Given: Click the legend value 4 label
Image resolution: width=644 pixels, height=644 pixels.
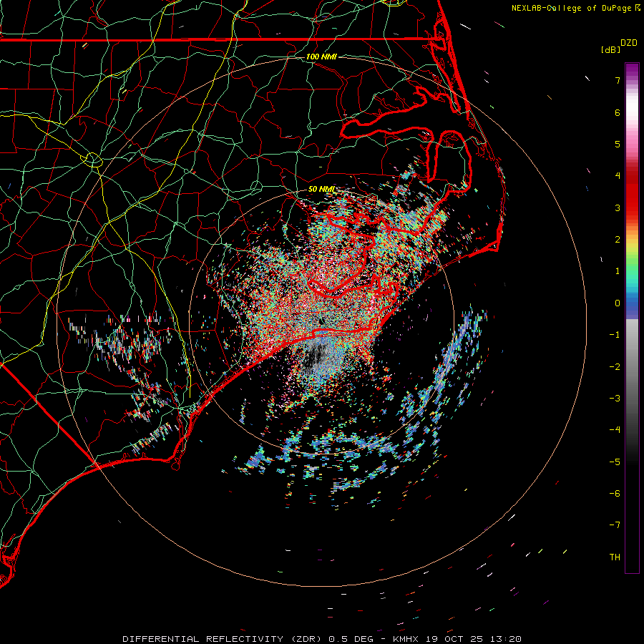Looking at the screenshot, I should tap(618, 176).
